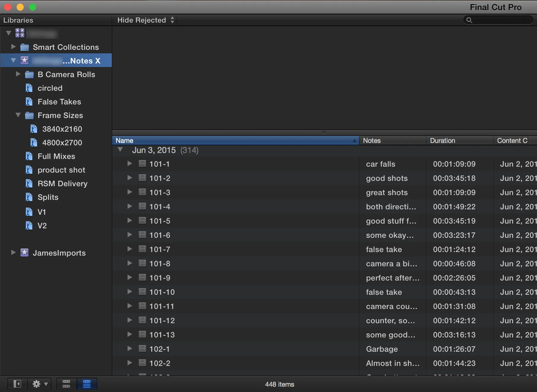Collapse the top library disclosure triangle
This screenshot has width=537, height=392.
[9, 33]
